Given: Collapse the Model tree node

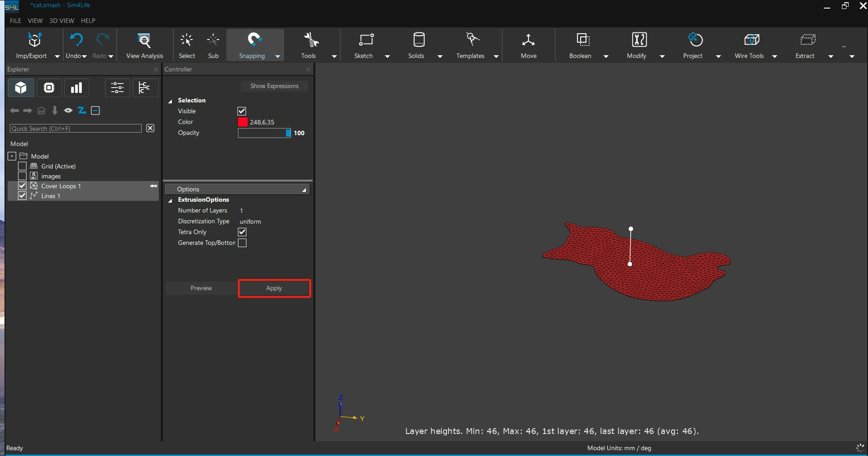Looking at the screenshot, I should point(12,156).
